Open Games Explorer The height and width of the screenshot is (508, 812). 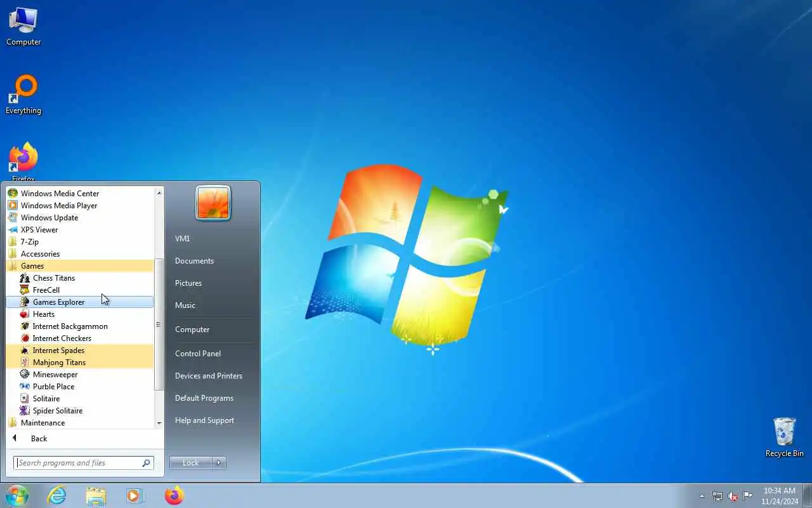click(79, 302)
